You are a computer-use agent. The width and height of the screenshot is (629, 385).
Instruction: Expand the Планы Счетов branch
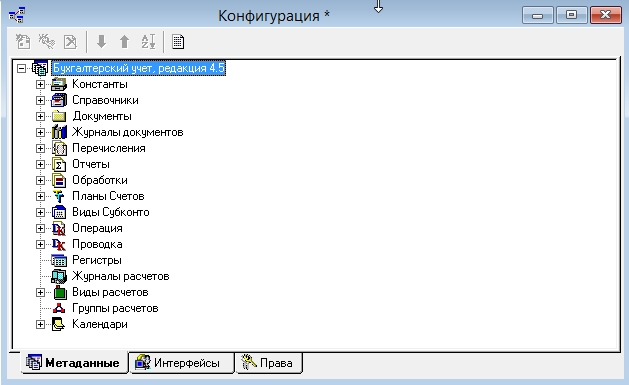coord(40,196)
